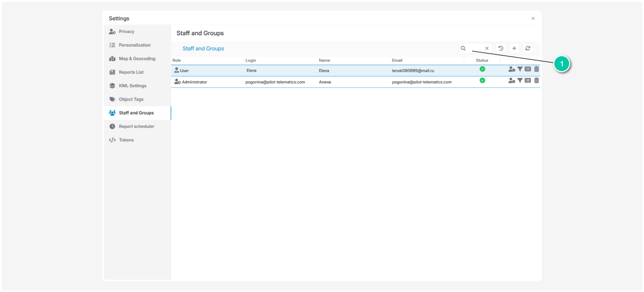This screenshot has height=292, width=644.
Task: Open filter for the Administrator row
Action: 520,81
